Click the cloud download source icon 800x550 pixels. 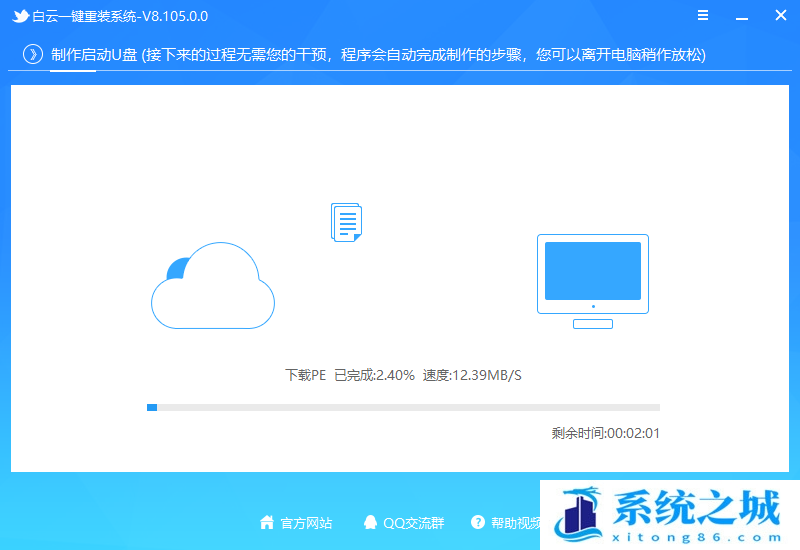click(213, 285)
